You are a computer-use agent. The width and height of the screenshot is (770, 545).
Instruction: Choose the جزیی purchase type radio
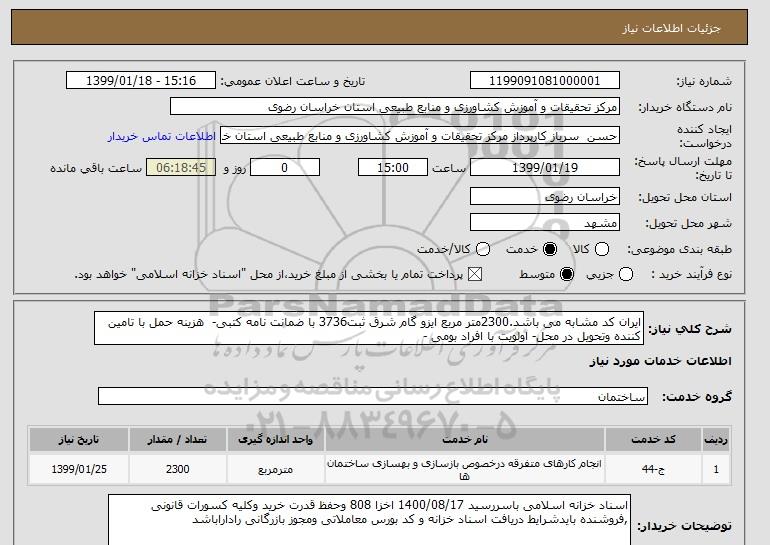pyautogui.click(x=626, y=274)
